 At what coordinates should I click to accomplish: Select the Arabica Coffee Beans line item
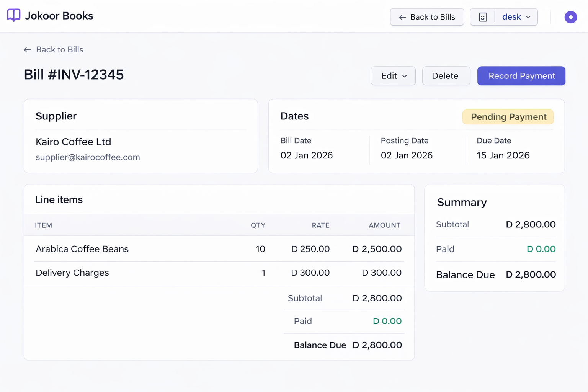[82, 249]
